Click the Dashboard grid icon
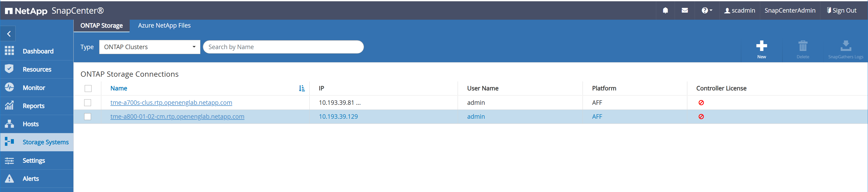Viewport: 868px width, 192px height. 9,51
